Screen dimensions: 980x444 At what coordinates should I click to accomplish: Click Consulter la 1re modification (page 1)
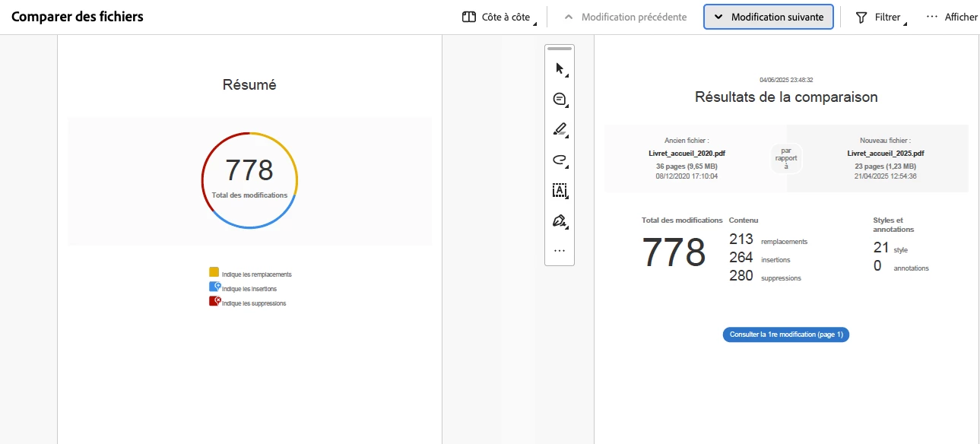pos(786,335)
